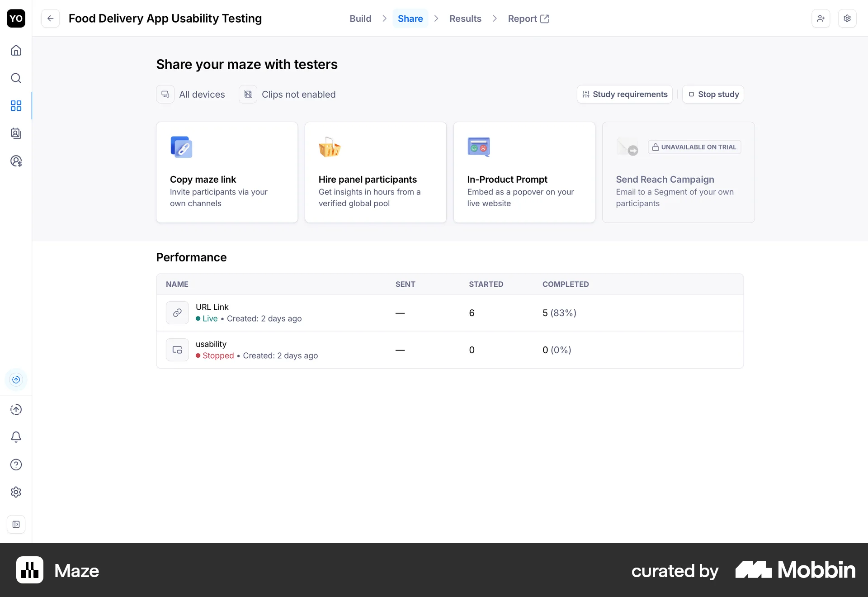Open the Help question mark icon
The height and width of the screenshot is (597, 868).
(16, 464)
